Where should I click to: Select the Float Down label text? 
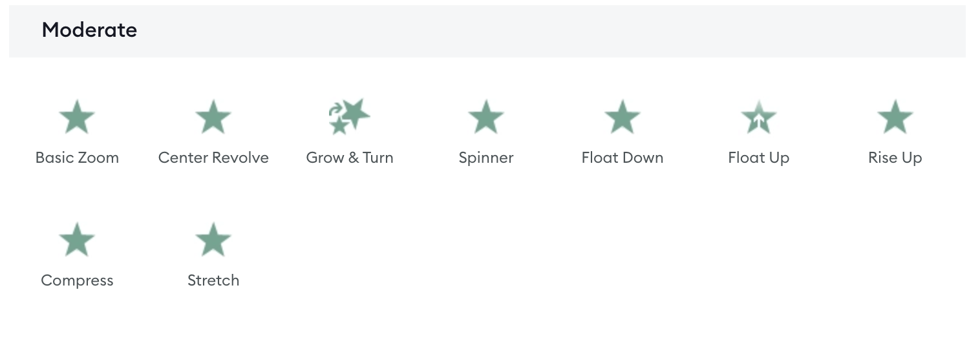(623, 158)
